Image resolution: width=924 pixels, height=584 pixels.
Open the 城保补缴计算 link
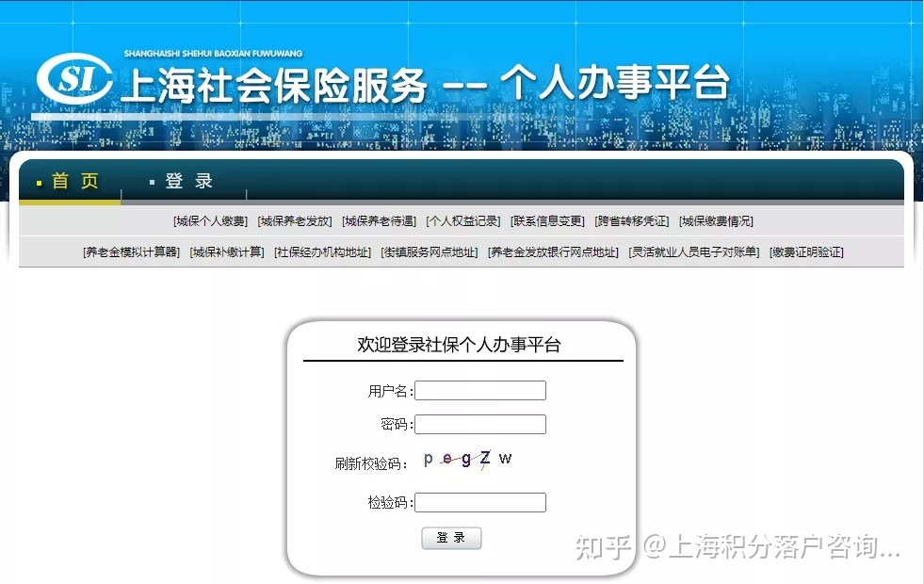[227, 252]
